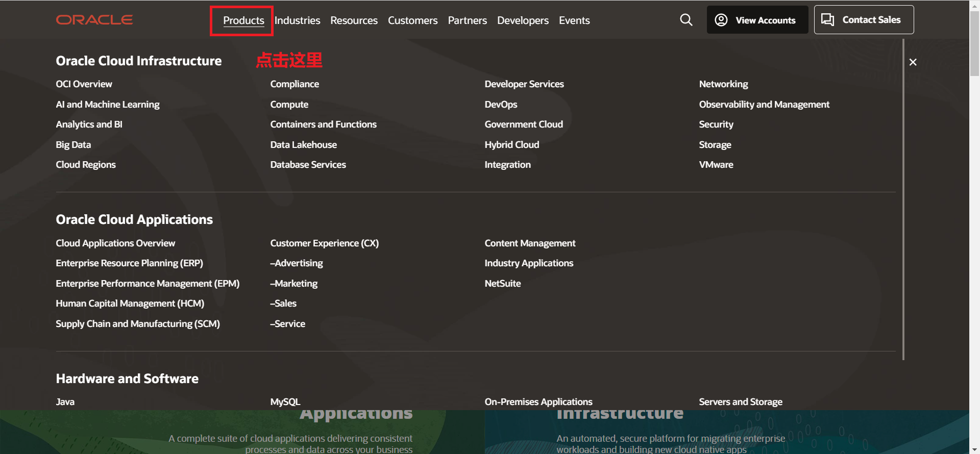Click the page scrollbar down arrow
The height and width of the screenshot is (454, 980).
coord(974,449)
